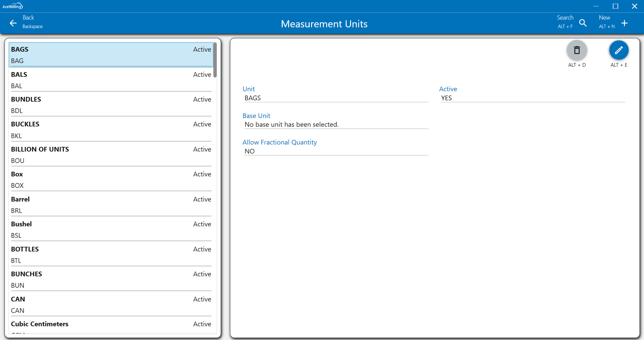The image size is (644, 340).
Task: Delete the BAGS unit using trash icon
Action: tap(577, 50)
